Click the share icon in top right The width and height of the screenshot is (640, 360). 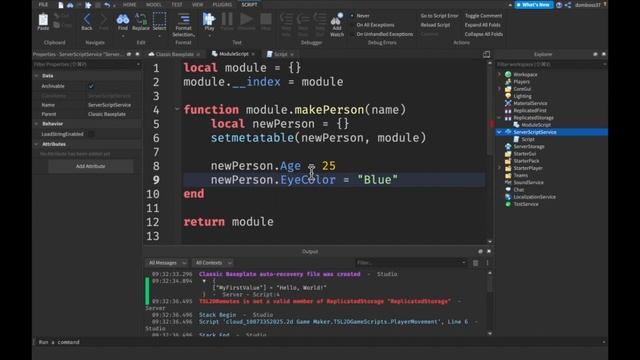(568, 5)
